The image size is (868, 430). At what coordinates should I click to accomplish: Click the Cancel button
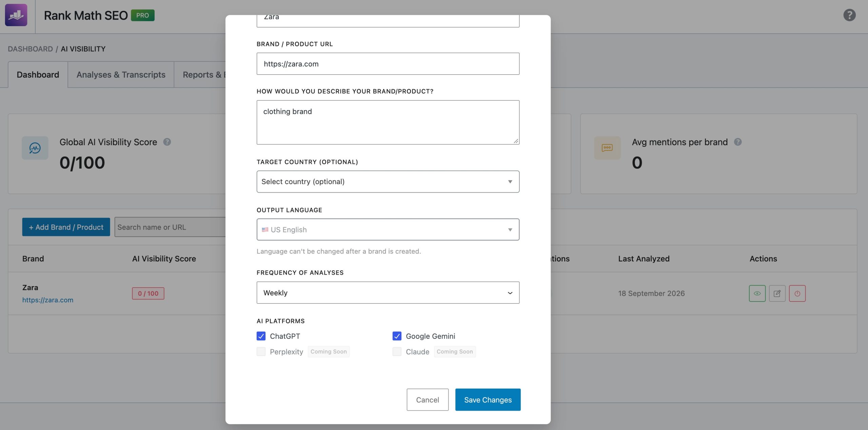(x=428, y=400)
